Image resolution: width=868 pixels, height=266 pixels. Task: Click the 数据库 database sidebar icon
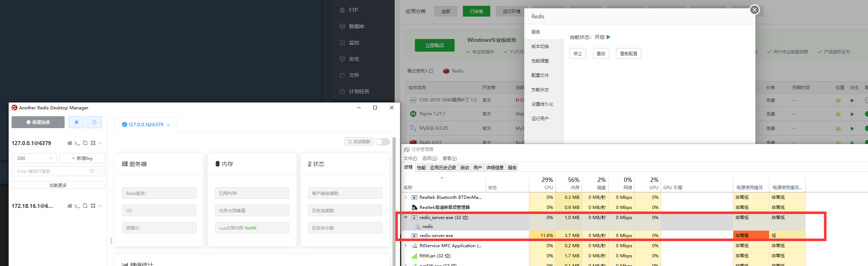[342, 26]
